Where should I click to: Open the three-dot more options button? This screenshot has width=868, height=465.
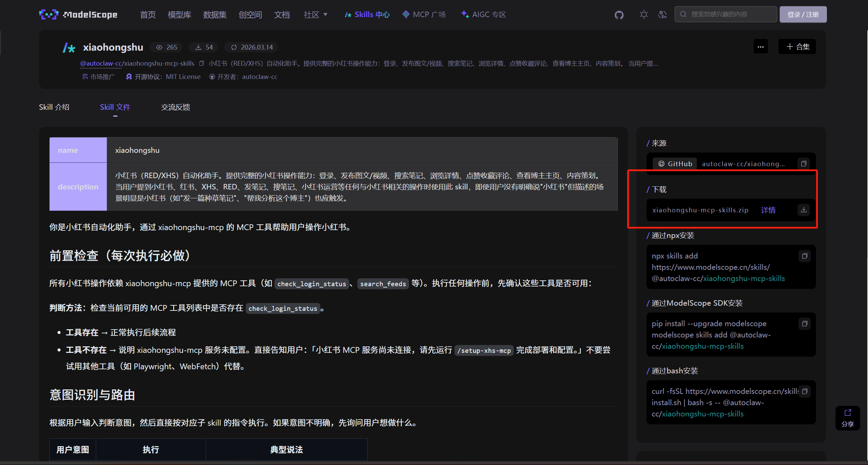pyautogui.click(x=761, y=46)
